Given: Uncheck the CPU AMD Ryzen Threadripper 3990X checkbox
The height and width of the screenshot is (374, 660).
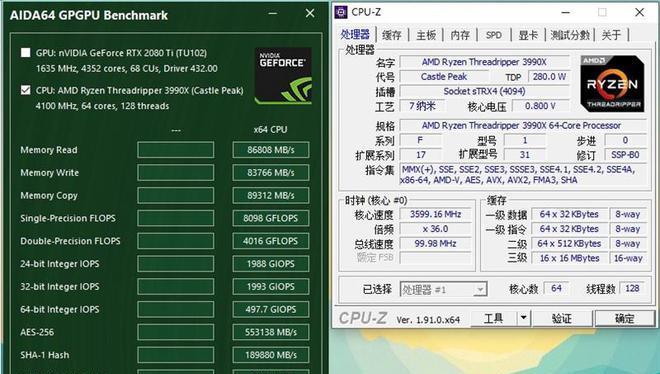Looking at the screenshot, I should pyautogui.click(x=26, y=90).
